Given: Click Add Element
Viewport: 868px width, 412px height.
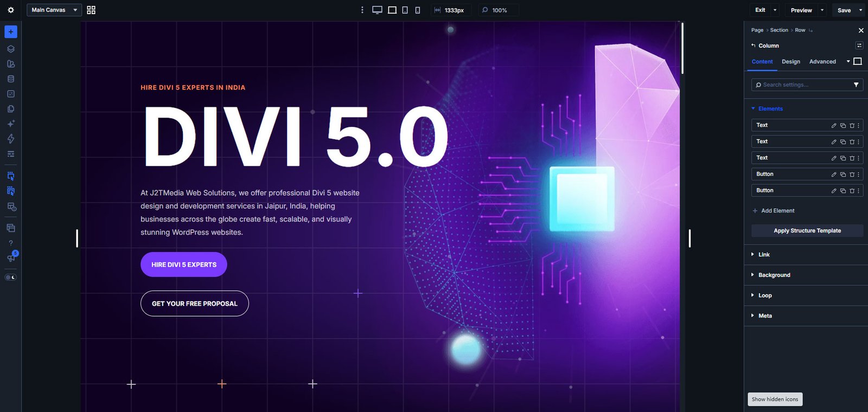Looking at the screenshot, I should pos(774,211).
